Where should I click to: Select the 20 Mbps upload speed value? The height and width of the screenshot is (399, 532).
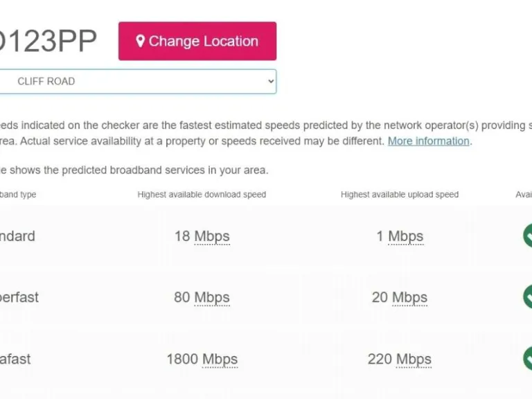[400, 298]
